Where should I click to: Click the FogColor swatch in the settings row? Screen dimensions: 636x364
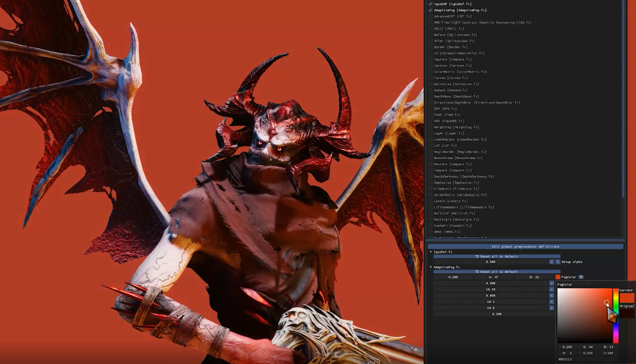pyautogui.click(x=558, y=277)
